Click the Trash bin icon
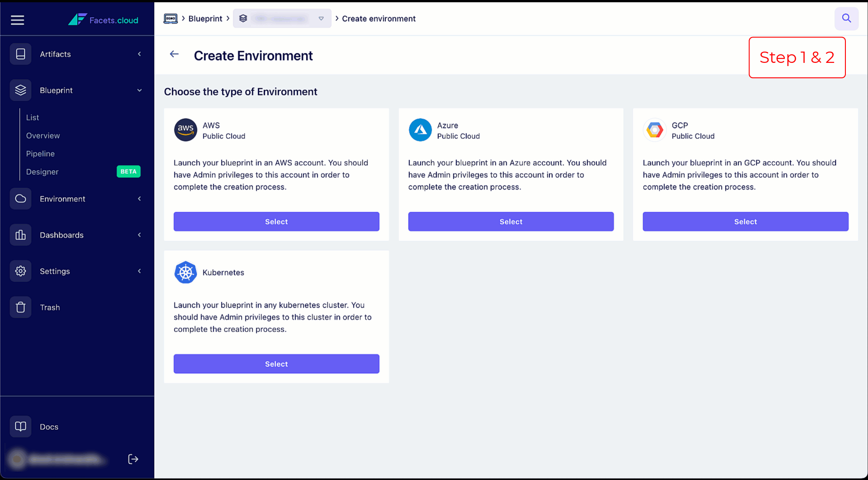This screenshot has width=868, height=480. click(x=20, y=307)
